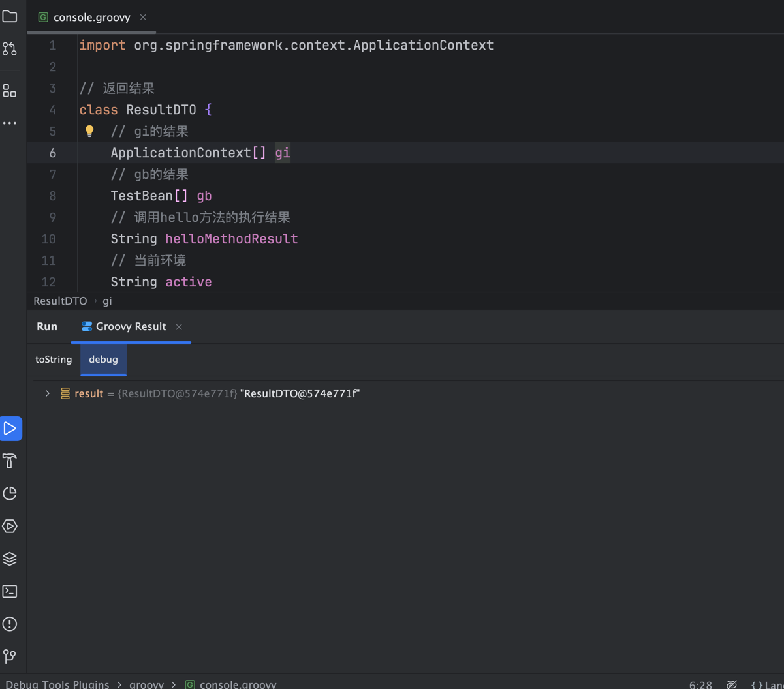
Task: Open the Structure tool window icon
Action: [10, 91]
